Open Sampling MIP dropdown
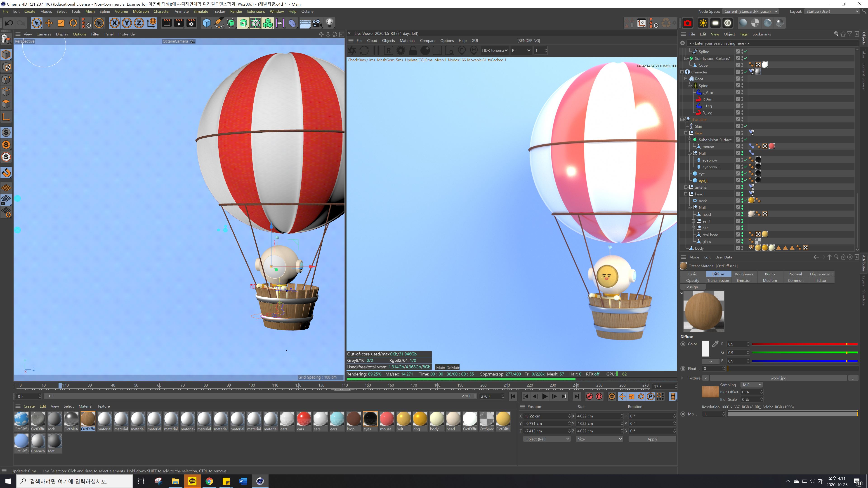The height and width of the screenshot is (488, 868). pyautogui.click(x=751, y=385)
